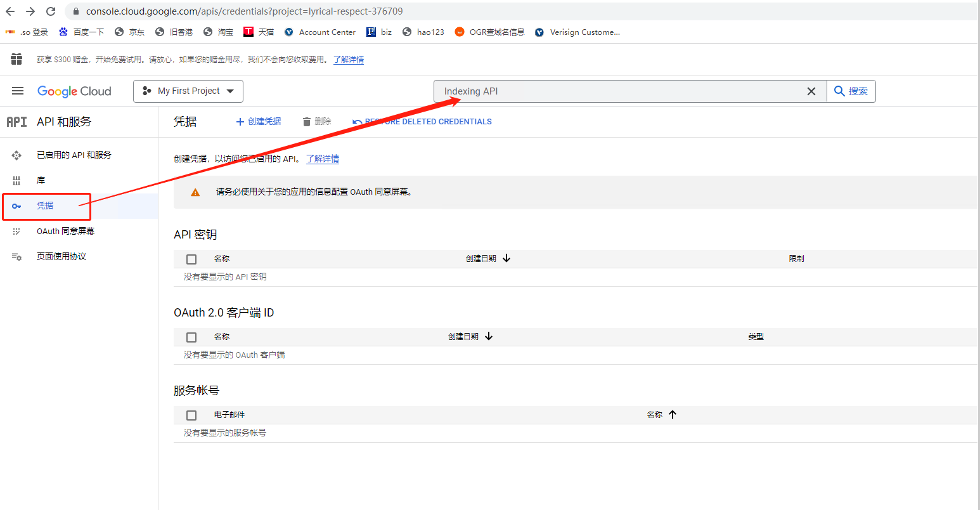This screenshot has height=510, width=980.
Task: Open the .so 登录 bookmark
Action: point(27,32)
